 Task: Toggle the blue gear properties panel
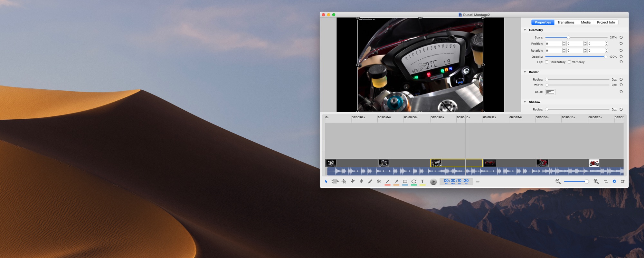pyautogui.click(x=614, y=182)
